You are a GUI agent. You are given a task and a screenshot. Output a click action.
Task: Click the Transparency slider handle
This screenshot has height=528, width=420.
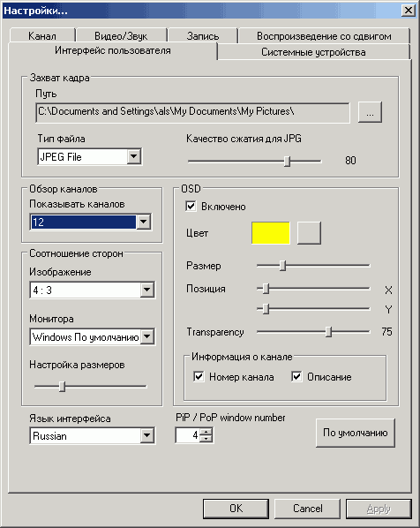coord(329,332)
